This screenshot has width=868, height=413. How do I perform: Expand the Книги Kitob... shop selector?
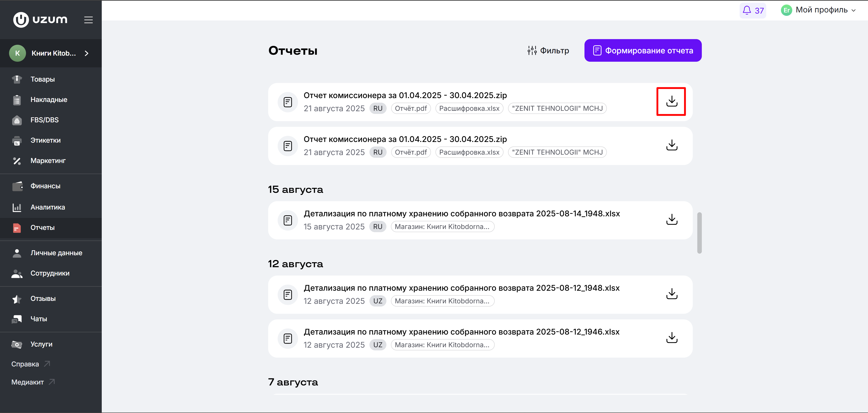[51, 53]
